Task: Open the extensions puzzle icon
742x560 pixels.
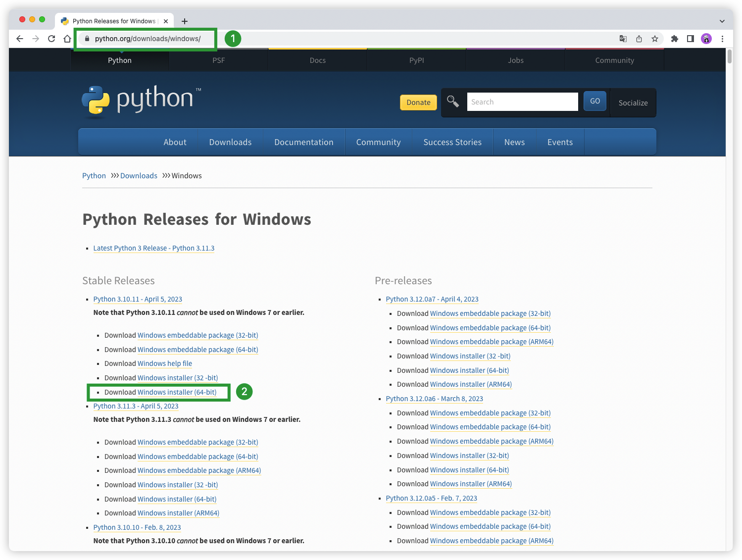Action: (x=674, y=39)
